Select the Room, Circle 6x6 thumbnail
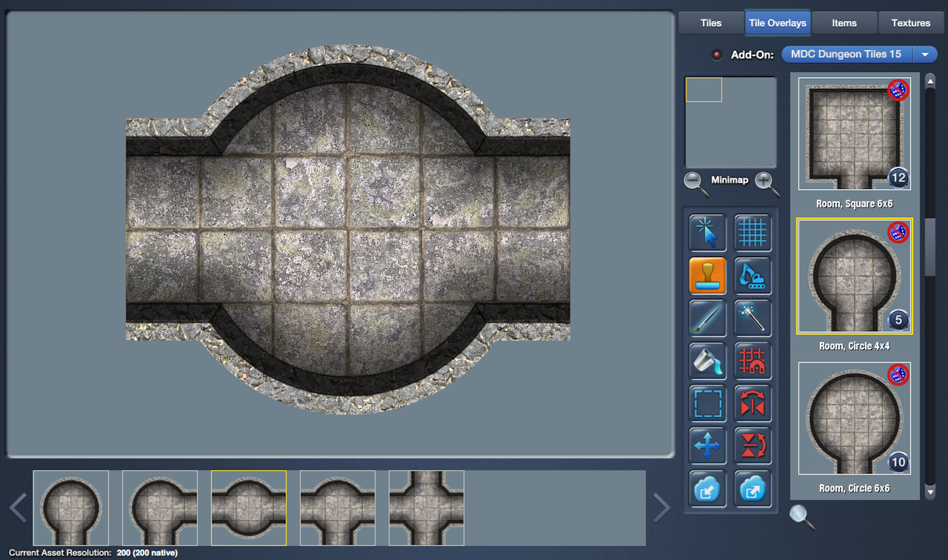 (x=854, y=419)
